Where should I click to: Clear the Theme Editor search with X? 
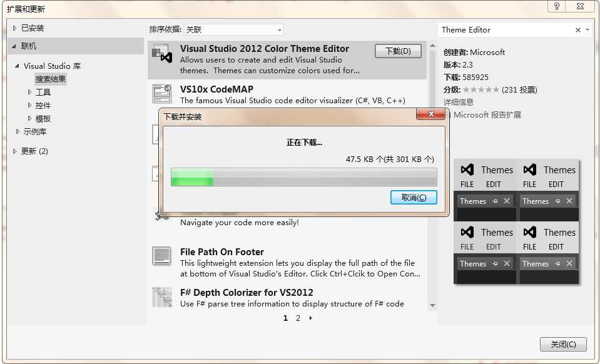578,30
